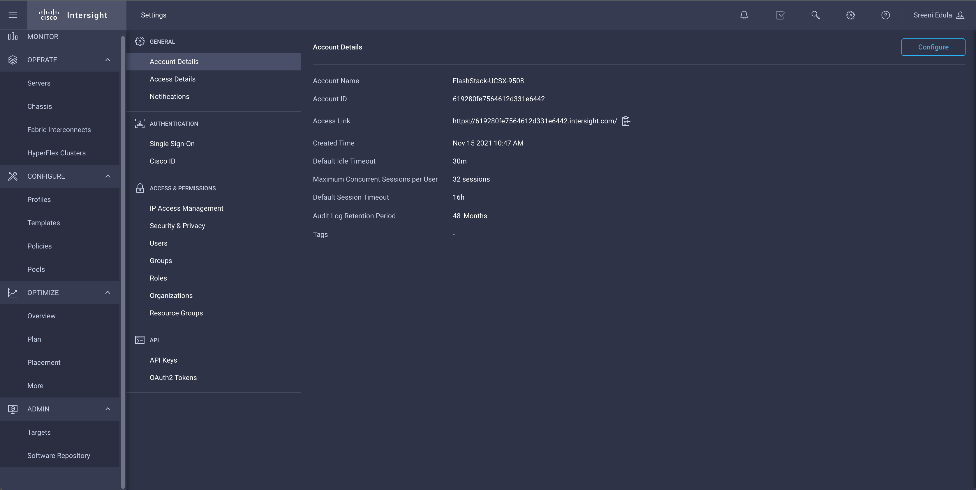Click the Monitor bar-chart icon
The image size is (976, 490).
point(12,37)
